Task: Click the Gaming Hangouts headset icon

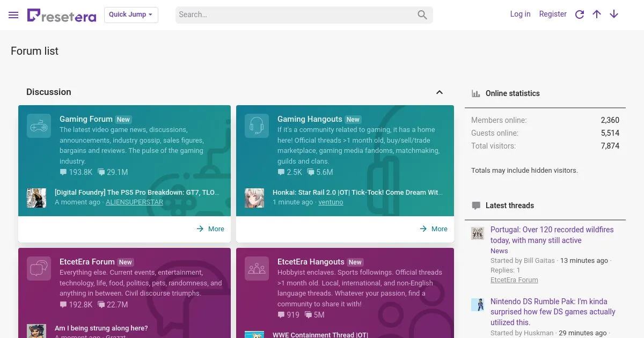Action: 257,126
